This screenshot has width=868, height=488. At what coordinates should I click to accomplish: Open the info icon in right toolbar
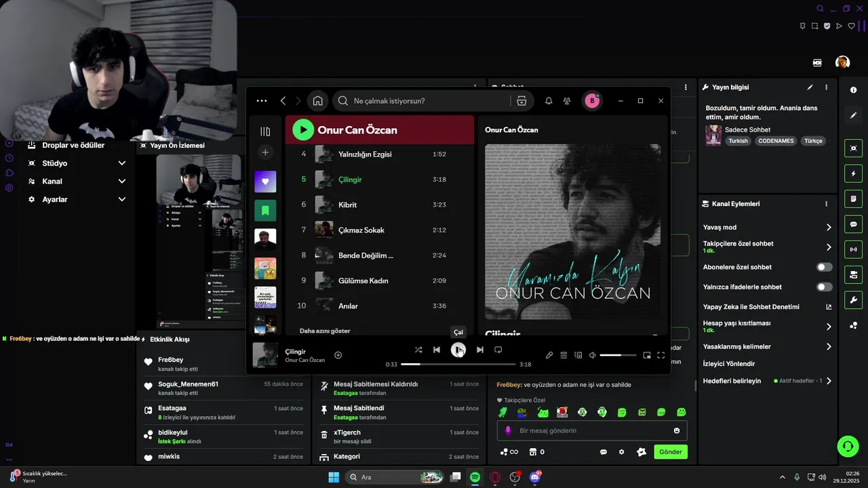[853, 90]
